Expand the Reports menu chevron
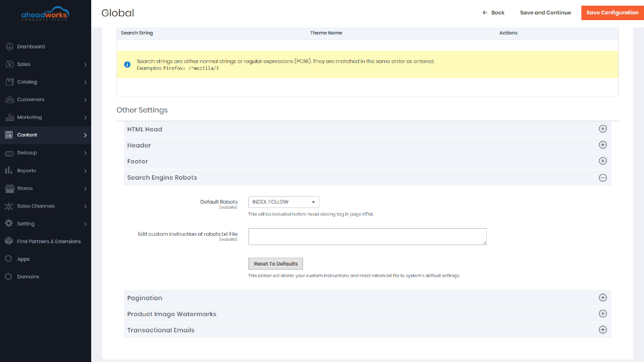Image resolution: width=644 pixels, height=362 pixels. pos(86,171)
